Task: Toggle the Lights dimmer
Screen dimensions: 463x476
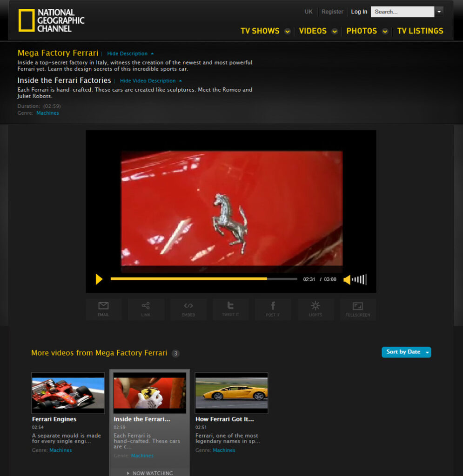Action: click(315, 309)
